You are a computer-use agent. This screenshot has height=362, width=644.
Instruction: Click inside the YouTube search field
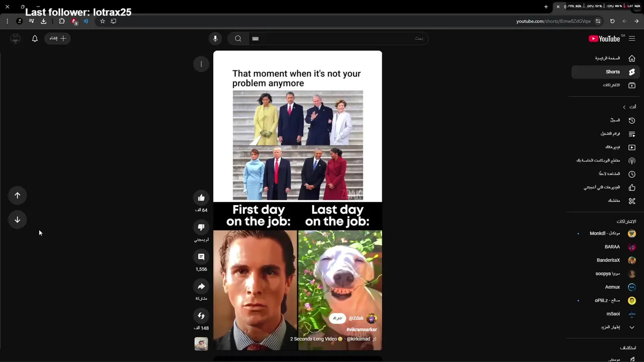pyautogui.click(x=338, y=38)
